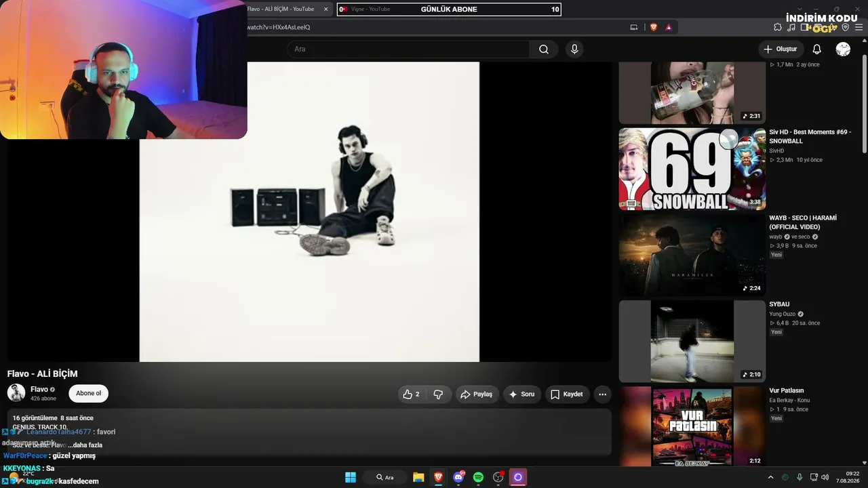Open Flavo channel avatar
Viewport: 868px width, 488px height.
click(x=16, y=392)
